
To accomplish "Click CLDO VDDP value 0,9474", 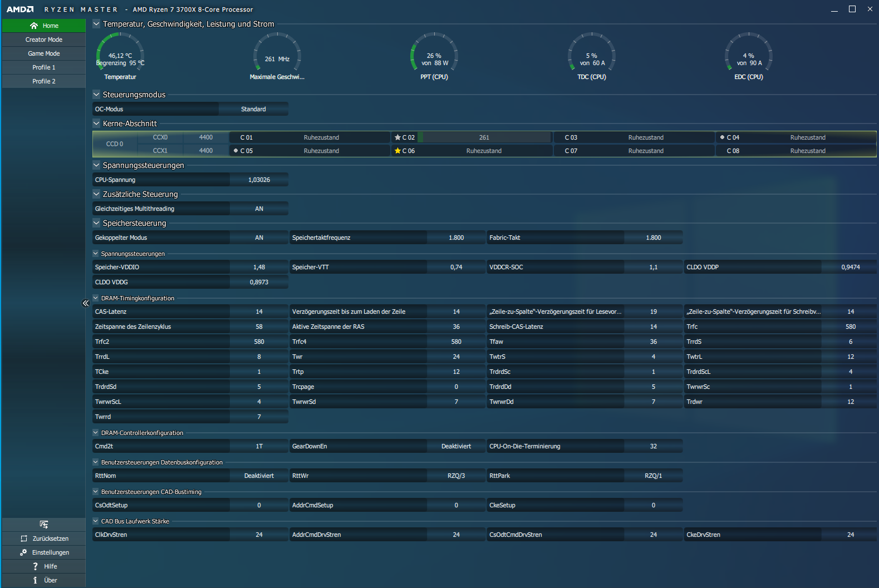I will pos(850,267).
